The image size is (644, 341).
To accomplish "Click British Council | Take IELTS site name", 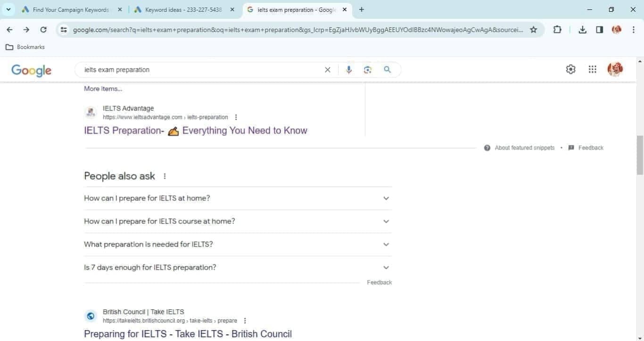I will click(143, 312).
